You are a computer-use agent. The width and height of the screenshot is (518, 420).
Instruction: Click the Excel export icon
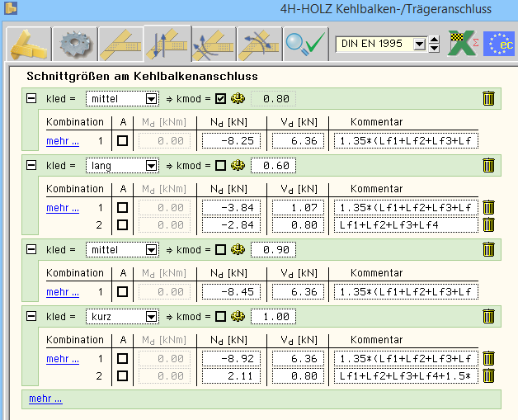coord(462,44)
